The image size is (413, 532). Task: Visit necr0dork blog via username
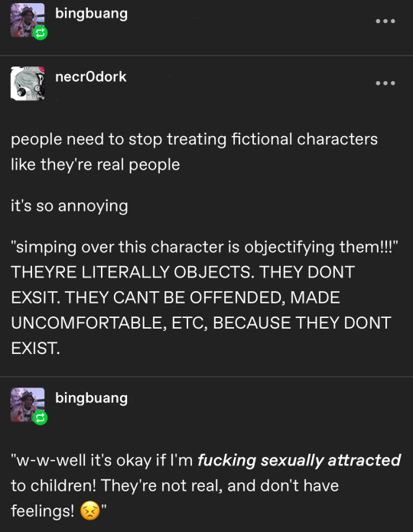pos(90,76)
